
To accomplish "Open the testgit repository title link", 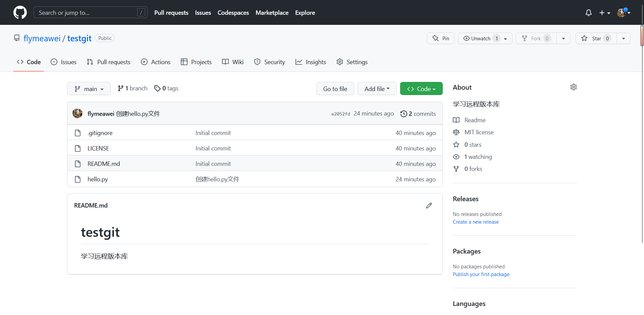I will point(79,38).
